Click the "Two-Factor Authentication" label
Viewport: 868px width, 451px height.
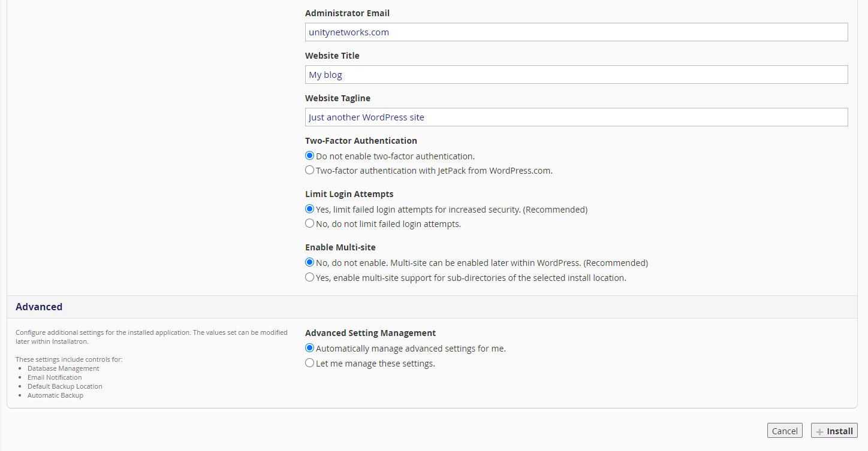361,141
